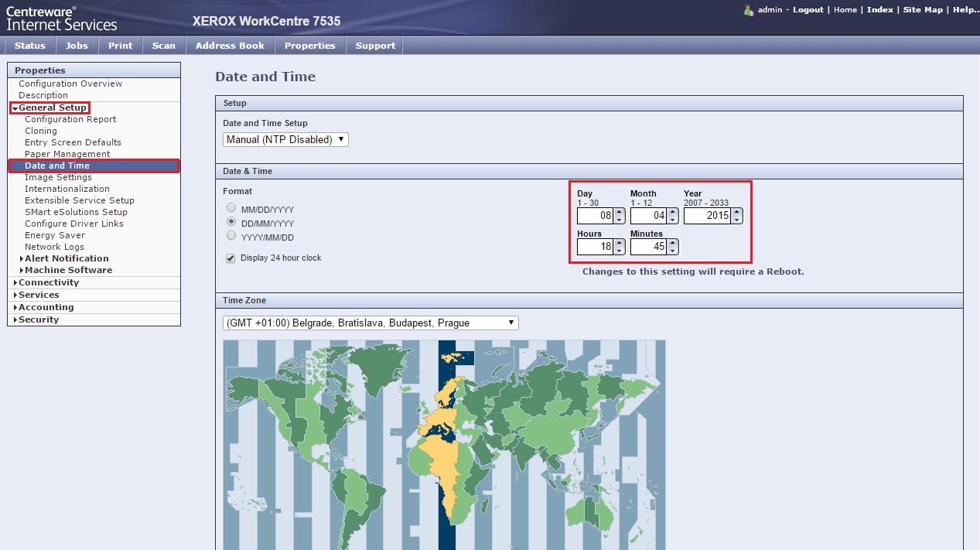This screenshot has width=980, height=550.
Task: Increase the Minutes value using up arrow
Action: pos(673,243)
